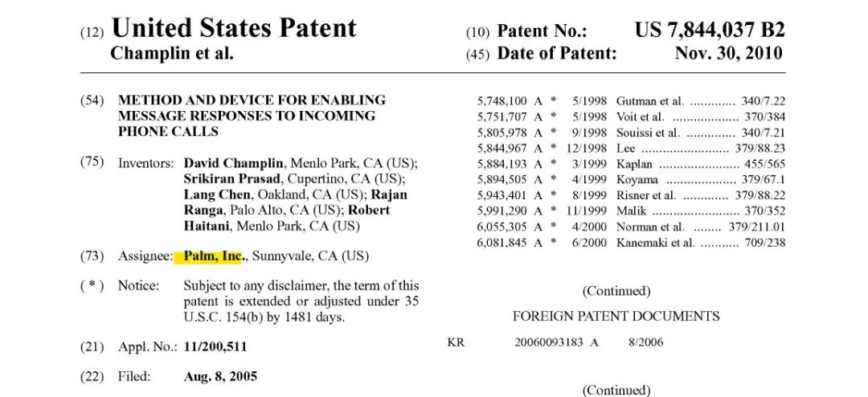Click cited patent 5,748,100 by Gutman
Viewport: 868px width, 397px height.
pos(502,101)
